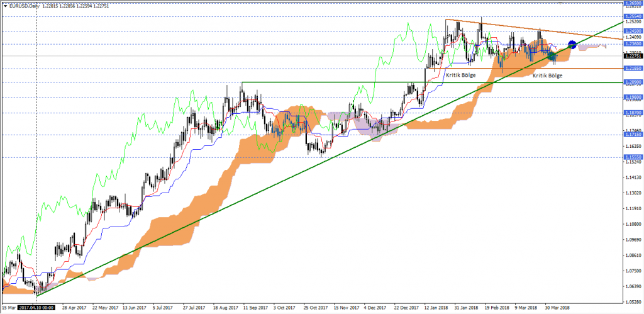Click the 9 Mar 2018 date label
The height and width of the screenshot is (314, 644).
(527, 308)
